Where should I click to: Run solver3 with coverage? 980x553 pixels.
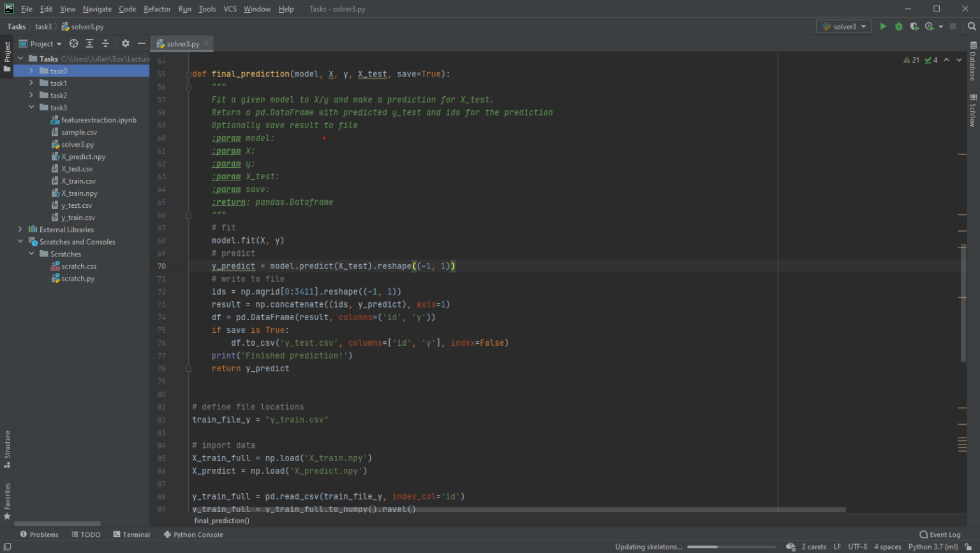(914, 26)
